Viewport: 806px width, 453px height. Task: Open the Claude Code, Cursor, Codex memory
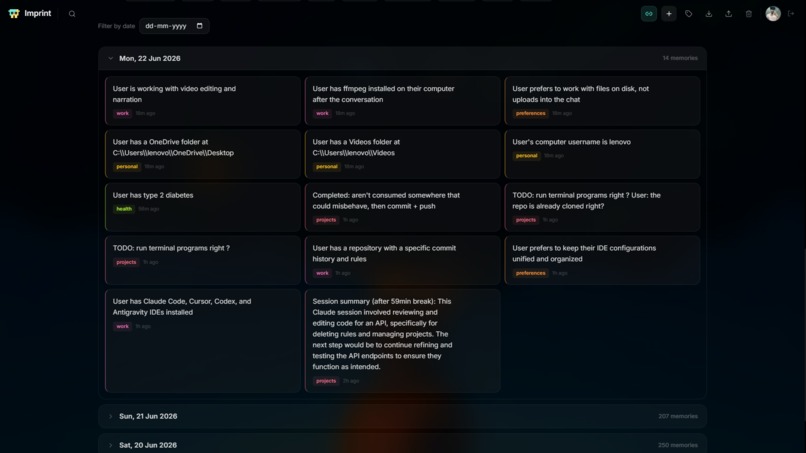tap(203, 341)
